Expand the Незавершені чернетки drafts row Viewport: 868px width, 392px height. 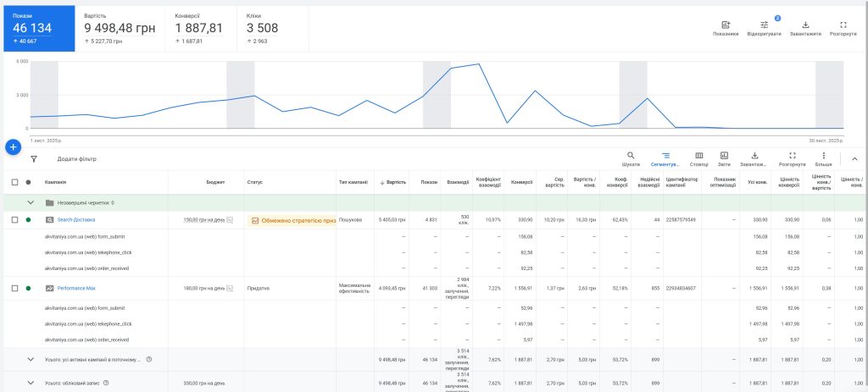(x=31, y=202)
